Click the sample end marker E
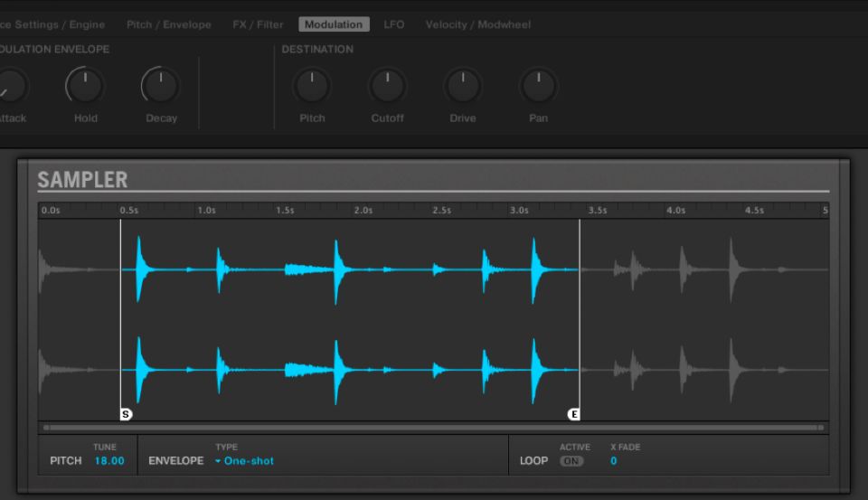 coord(573,414)
